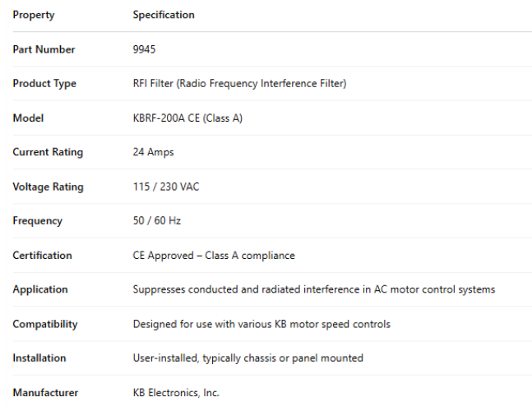Select the Compatibility label

coord(45,324)
